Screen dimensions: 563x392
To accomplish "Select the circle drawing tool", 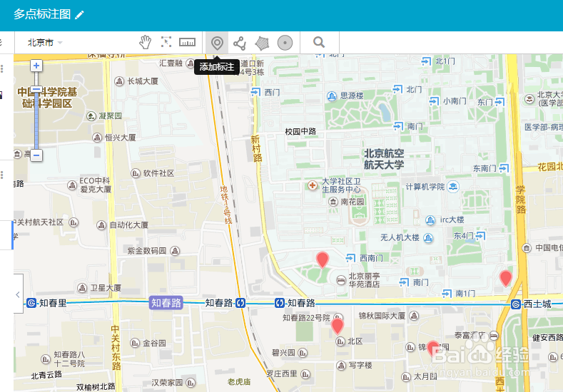I will click(x=285, y=43).
